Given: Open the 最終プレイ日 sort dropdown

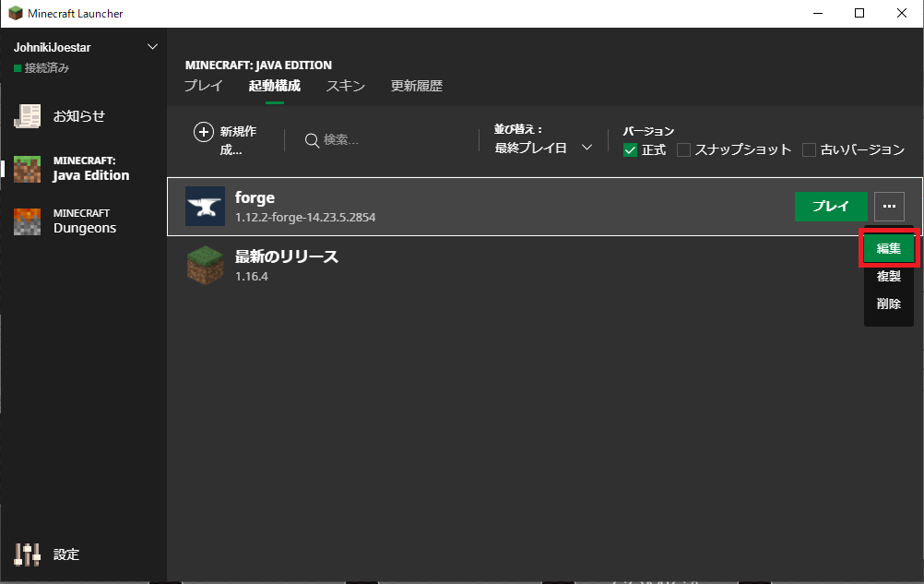Looking at the screenshot, I should tap(543, 148).
